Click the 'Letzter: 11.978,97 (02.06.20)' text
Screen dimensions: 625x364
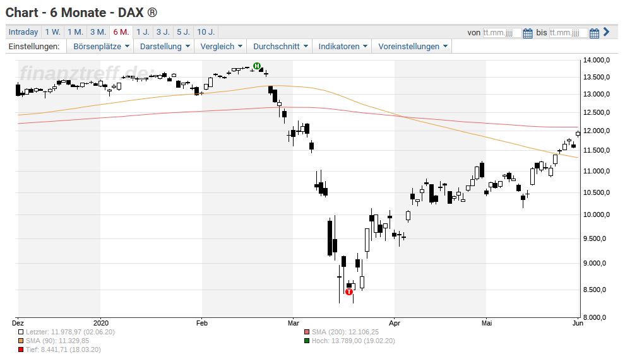pos(70,332)
